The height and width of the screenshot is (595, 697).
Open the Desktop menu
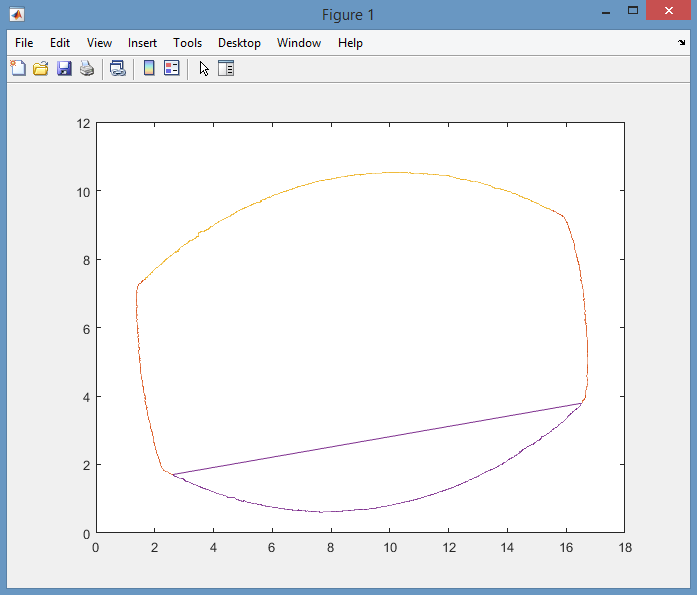[x=239, y=43]
